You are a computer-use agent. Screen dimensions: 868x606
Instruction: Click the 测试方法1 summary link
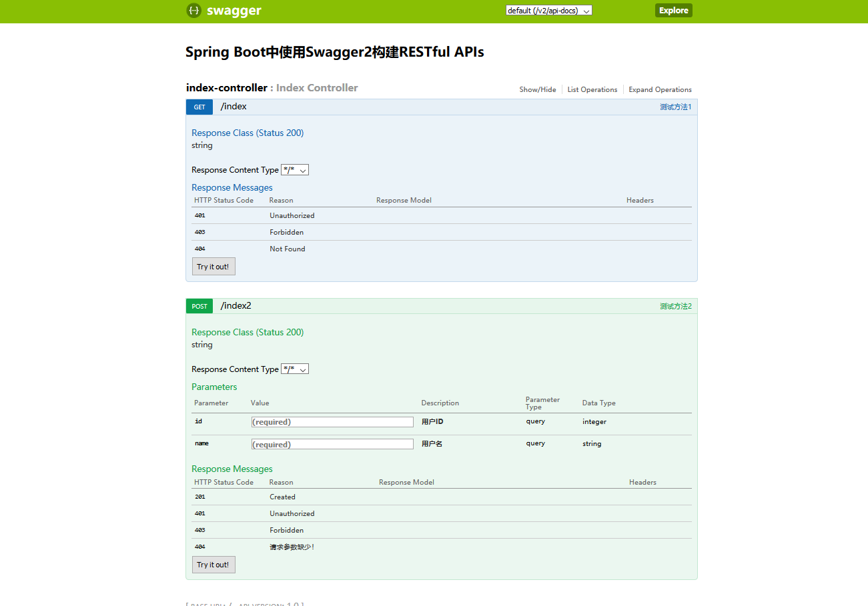tap(676, 107)
